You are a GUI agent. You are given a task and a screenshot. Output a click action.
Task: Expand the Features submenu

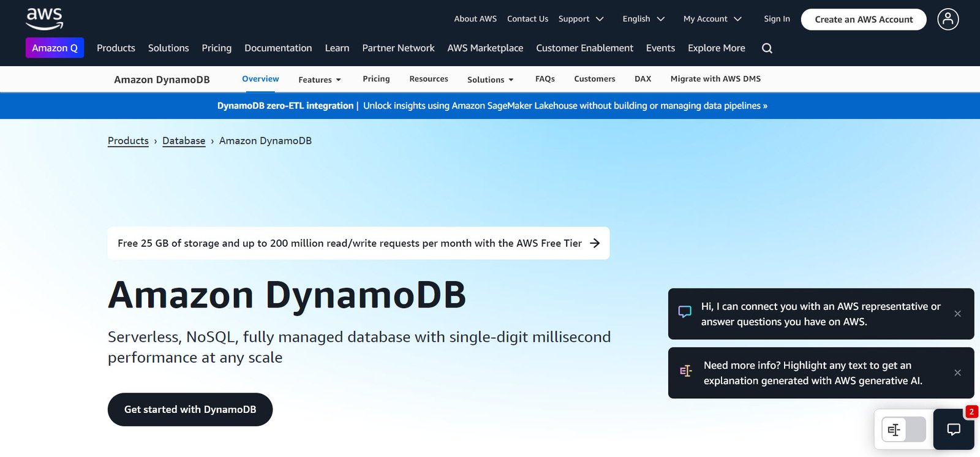(320, 80)
